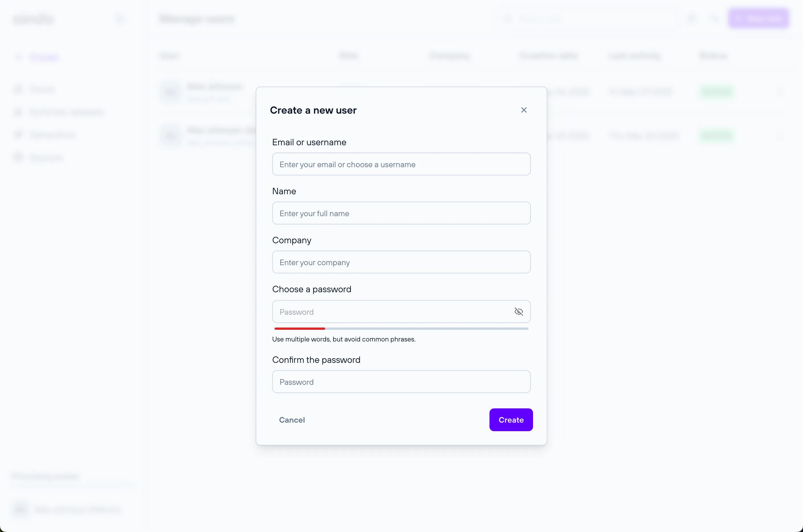The width and height of the screenshot is (803, 532).
Task: Toggle password visibility with the eye icon
Action: [x=518, y=312]
